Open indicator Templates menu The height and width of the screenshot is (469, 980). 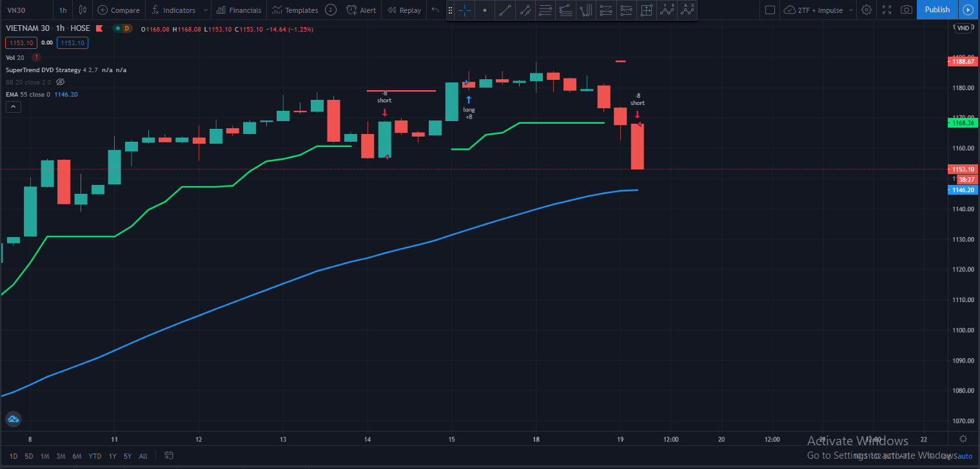(x=295, y=10)
